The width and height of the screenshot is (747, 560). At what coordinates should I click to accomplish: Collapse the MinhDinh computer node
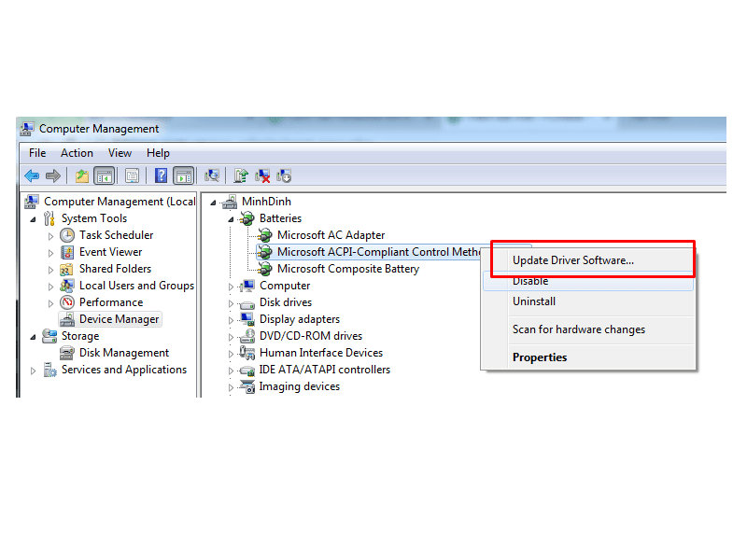[213, 203]
